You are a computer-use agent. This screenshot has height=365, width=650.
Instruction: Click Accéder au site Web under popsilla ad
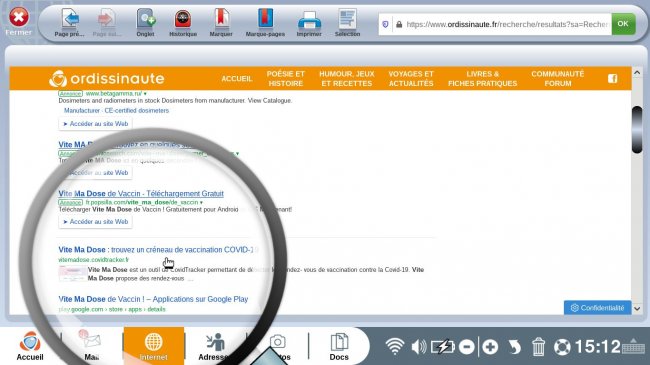click(x=95, y=222)
